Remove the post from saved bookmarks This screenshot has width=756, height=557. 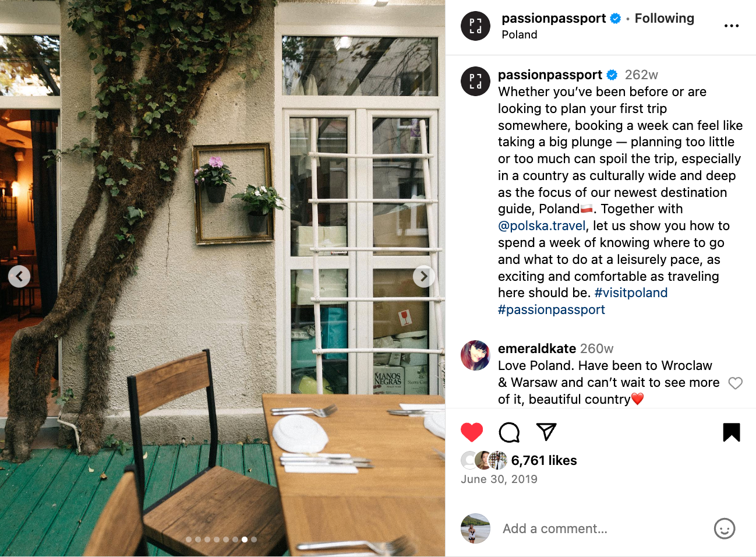pos(732,432)
